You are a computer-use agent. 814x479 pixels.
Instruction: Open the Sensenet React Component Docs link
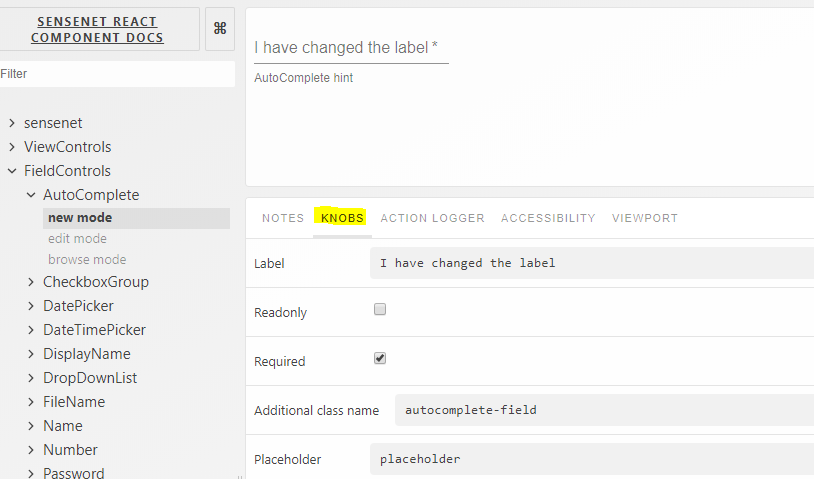(97, 30)
